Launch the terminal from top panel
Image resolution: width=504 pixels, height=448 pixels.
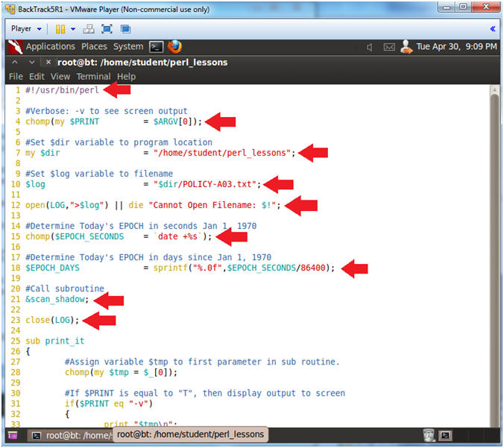[x=157, y=47]
